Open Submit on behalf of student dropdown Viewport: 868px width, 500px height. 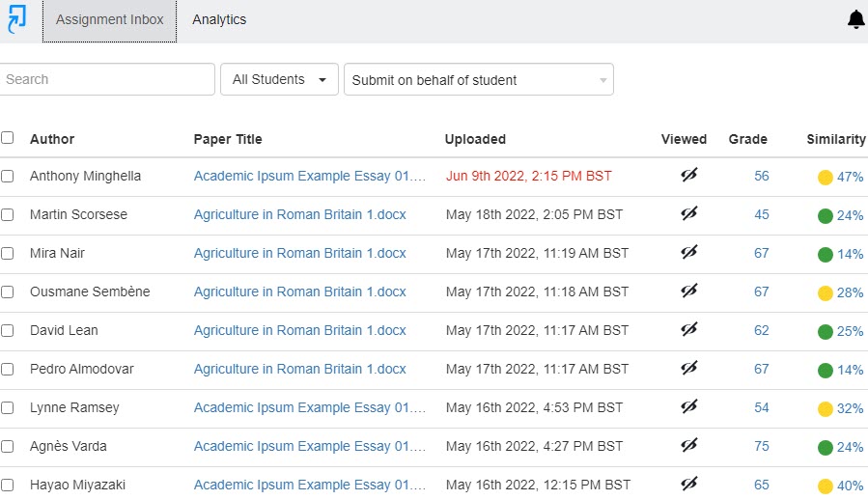tap(478, 80)
